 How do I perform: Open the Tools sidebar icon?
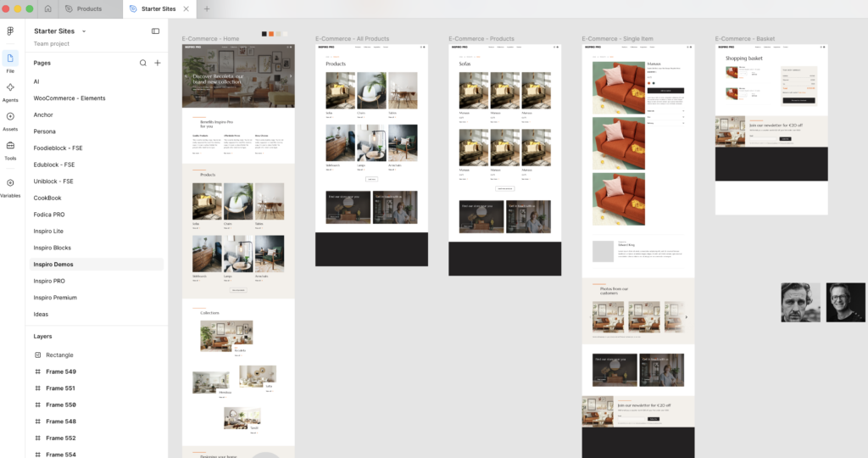point(10,146)
